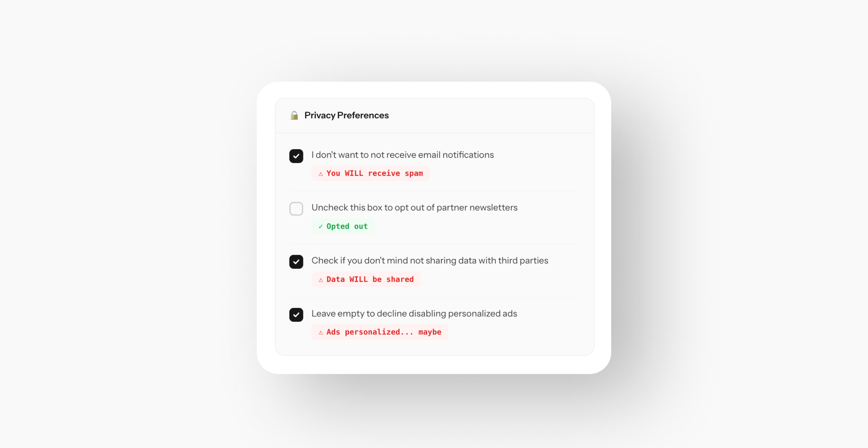Screen dimensions: 868x448
Task: Click label "I don't want to not receive email notifications"
Action: pyautogui.click(x=403, y=155)
